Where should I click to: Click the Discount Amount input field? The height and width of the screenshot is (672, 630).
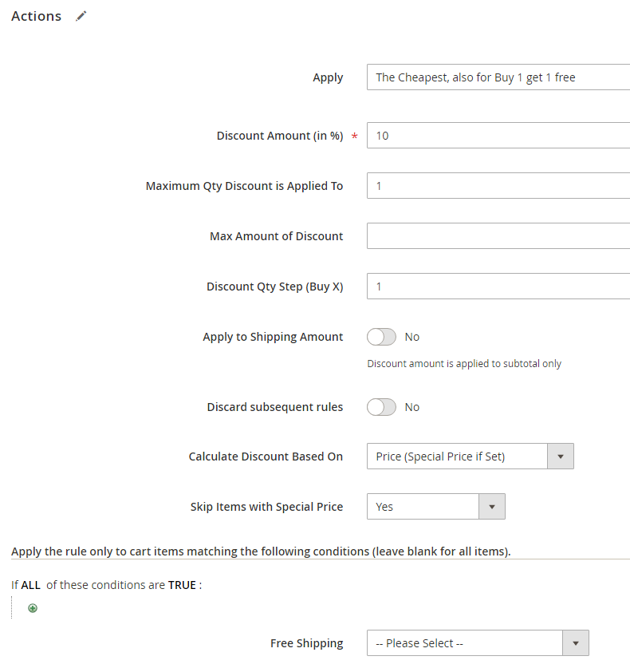click(x=498, y=136)
